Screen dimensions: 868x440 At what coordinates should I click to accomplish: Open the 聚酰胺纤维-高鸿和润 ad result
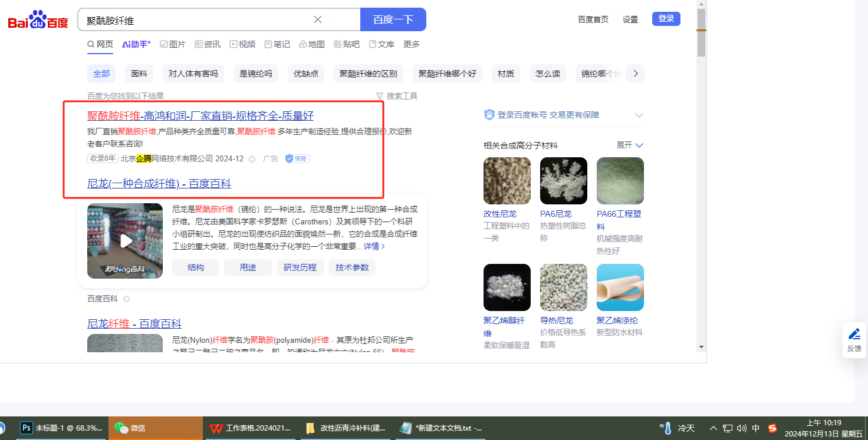click(200, 115)
